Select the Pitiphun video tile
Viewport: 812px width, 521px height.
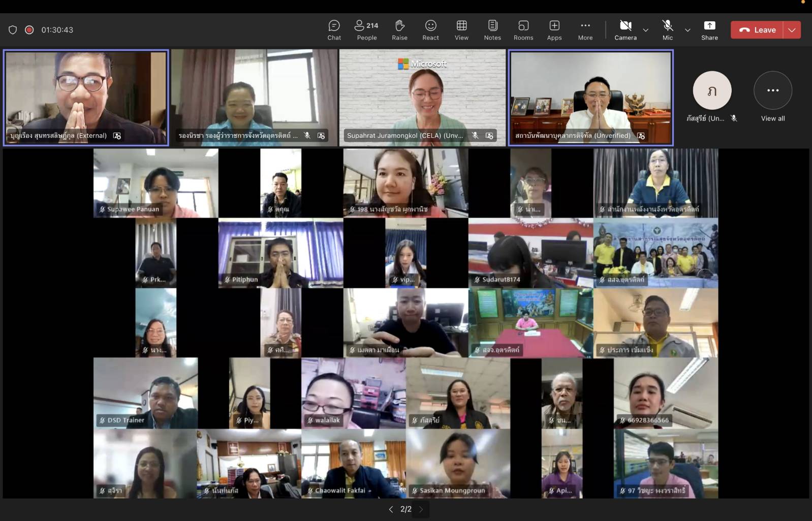280,253
